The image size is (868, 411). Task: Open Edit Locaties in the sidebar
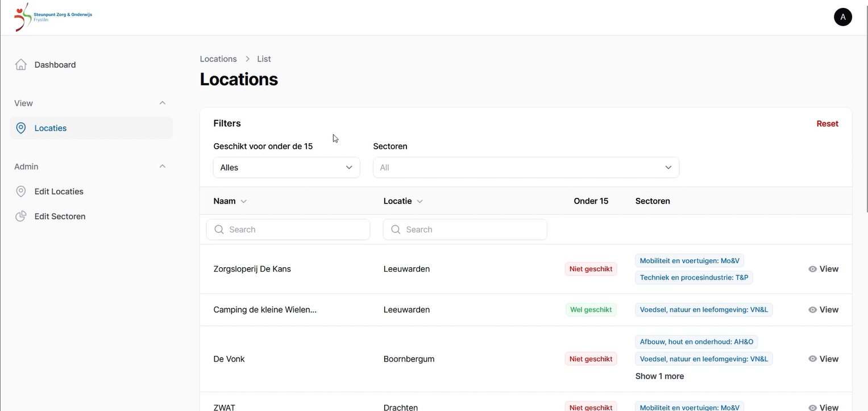click(91, 192)
